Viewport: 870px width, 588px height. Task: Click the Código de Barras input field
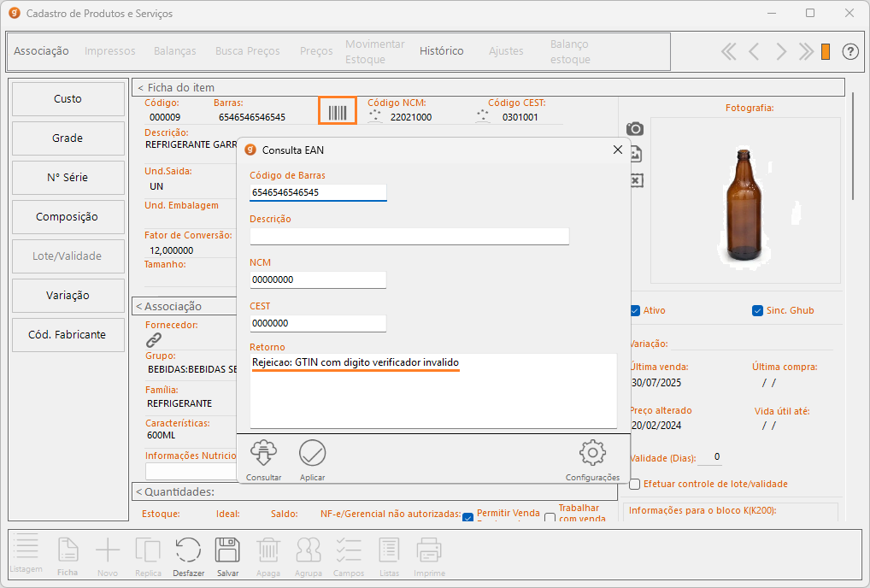point(318,193)
